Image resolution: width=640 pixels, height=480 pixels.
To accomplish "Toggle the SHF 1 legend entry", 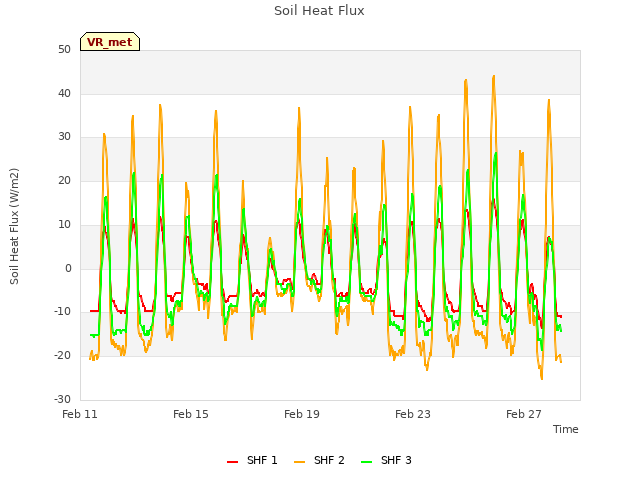I will tap(252, 460).
